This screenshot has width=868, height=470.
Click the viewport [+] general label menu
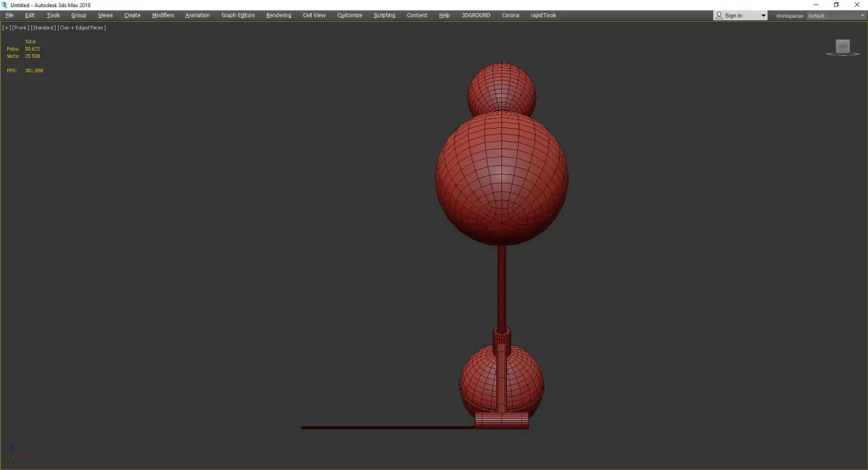tap(7, 27)
